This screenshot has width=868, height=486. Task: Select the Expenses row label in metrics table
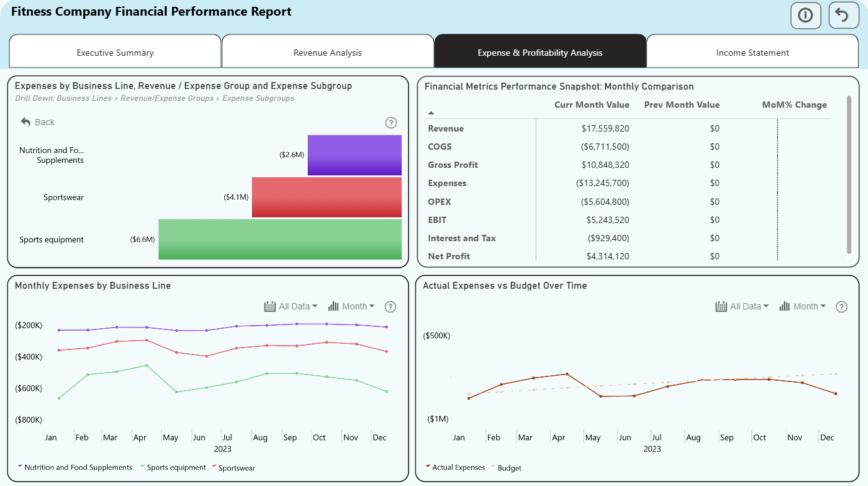(447, 183)
